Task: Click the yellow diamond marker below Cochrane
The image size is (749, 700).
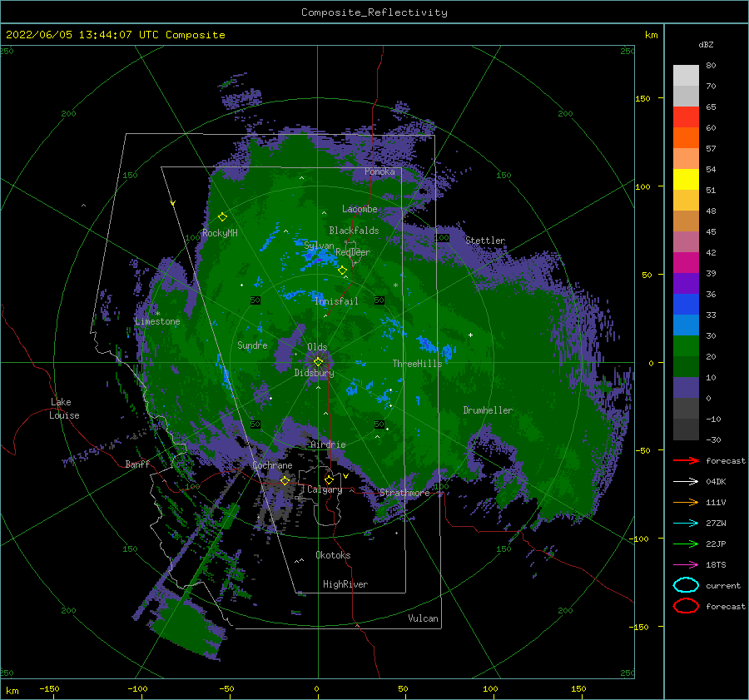Action: tap(285, 480)
